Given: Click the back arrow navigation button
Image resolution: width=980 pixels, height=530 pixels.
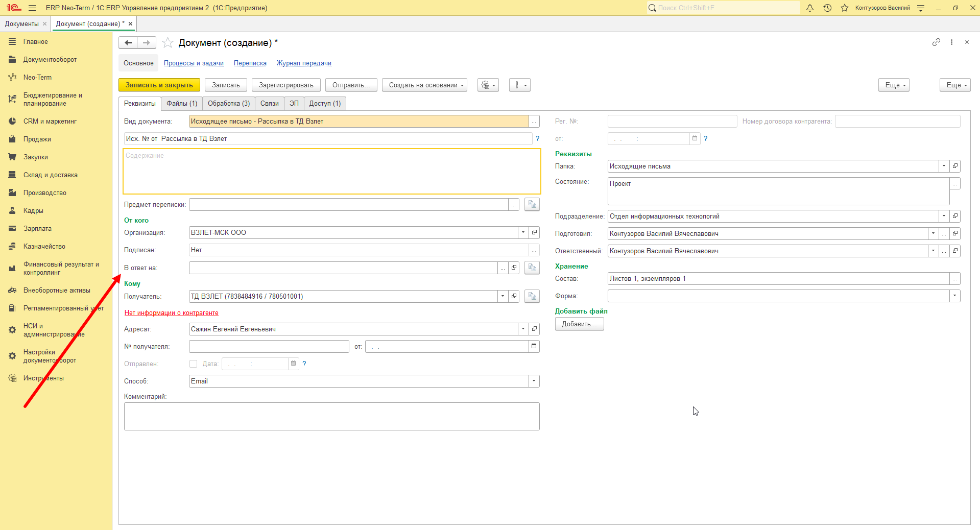Looking at the screenshot, I should coord(128,43).
